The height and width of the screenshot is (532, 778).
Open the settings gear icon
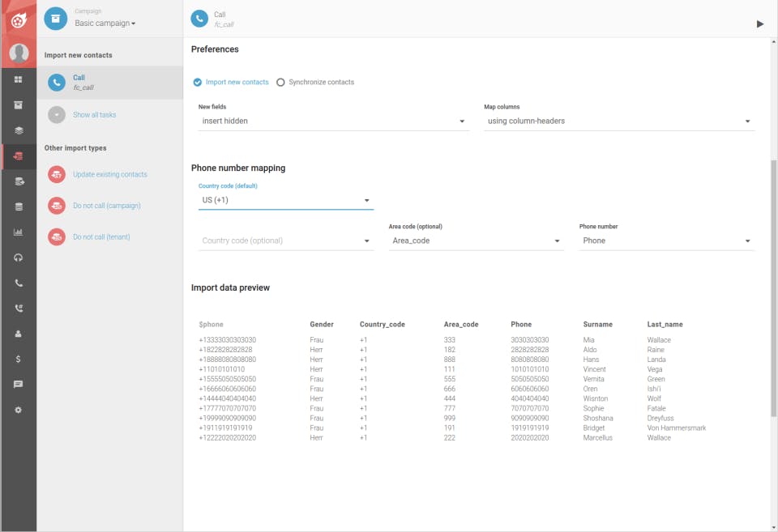click(x=18, y=410)
